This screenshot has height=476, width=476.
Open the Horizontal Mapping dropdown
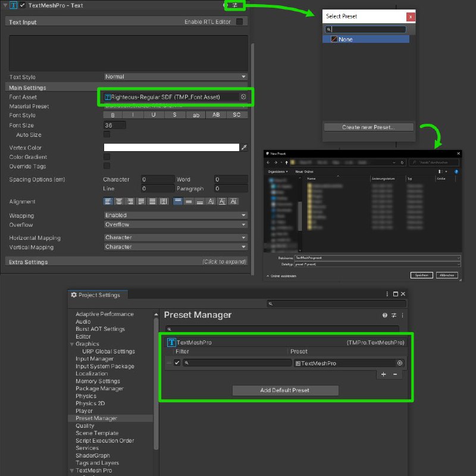(176, 237)
